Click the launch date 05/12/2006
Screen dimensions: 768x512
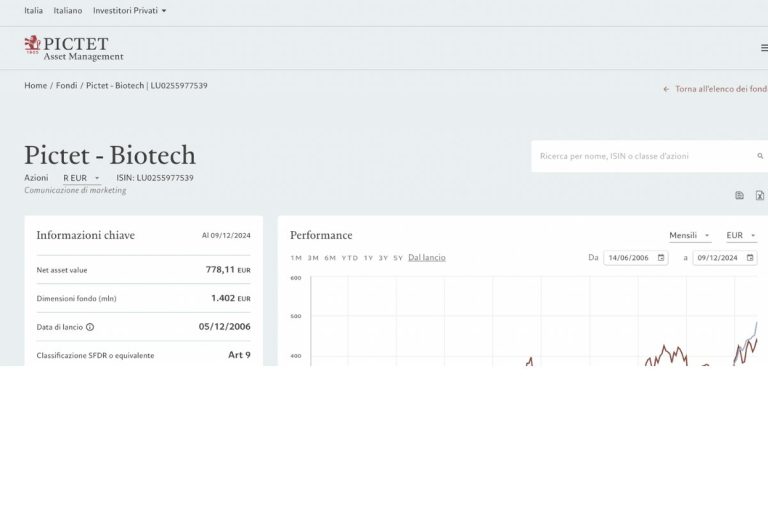tap(224, 326)
